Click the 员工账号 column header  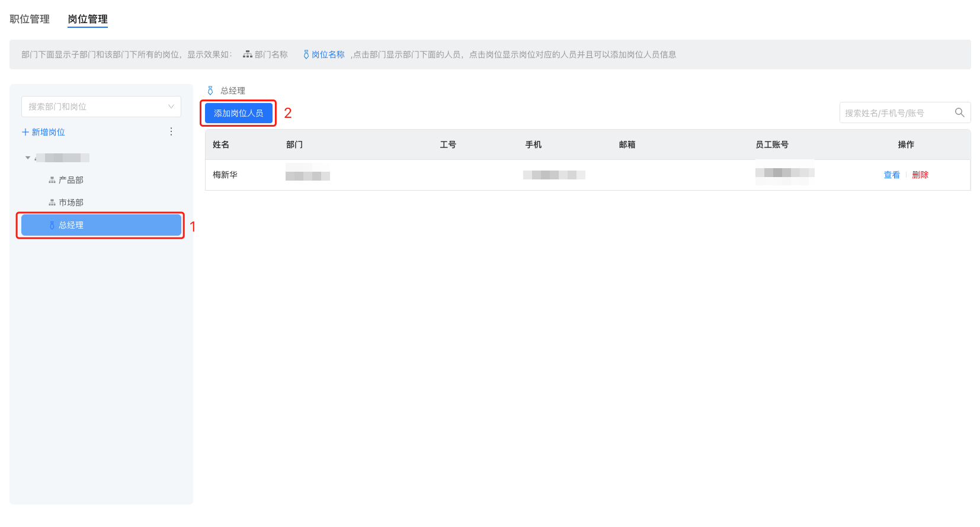[x=772, y=144]
